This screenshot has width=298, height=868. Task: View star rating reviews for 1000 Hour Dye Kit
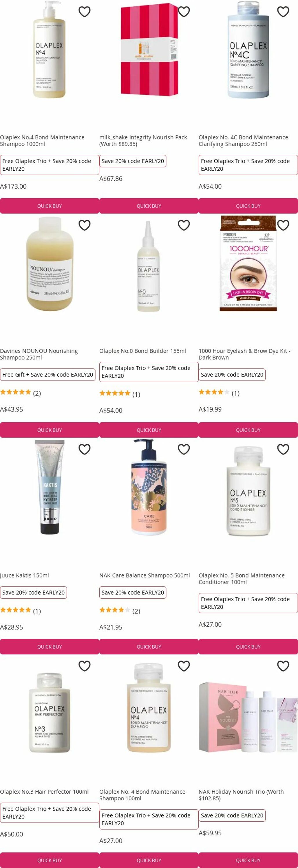tap(219, 393)
